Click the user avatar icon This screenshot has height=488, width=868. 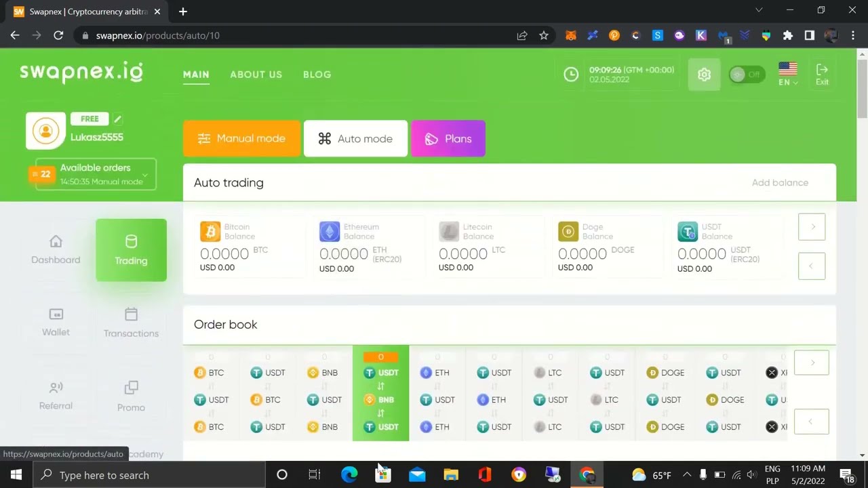coord(45,130)
